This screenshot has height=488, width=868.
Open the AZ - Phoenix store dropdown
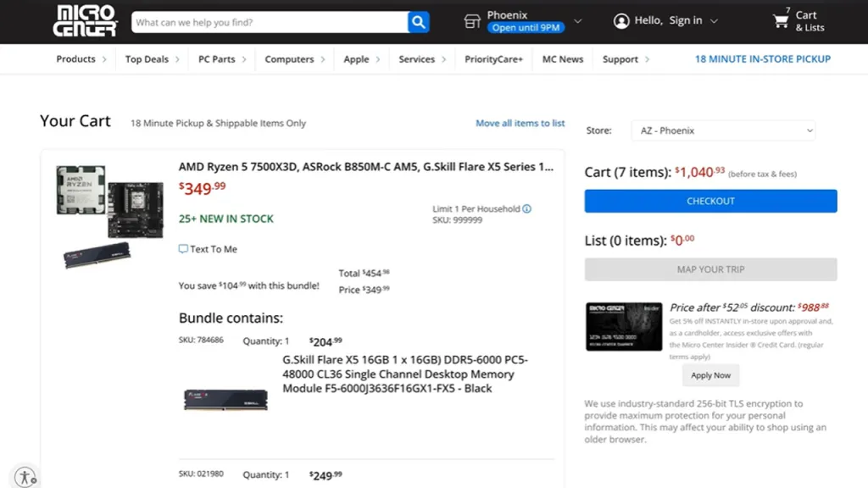pos(723,130)
